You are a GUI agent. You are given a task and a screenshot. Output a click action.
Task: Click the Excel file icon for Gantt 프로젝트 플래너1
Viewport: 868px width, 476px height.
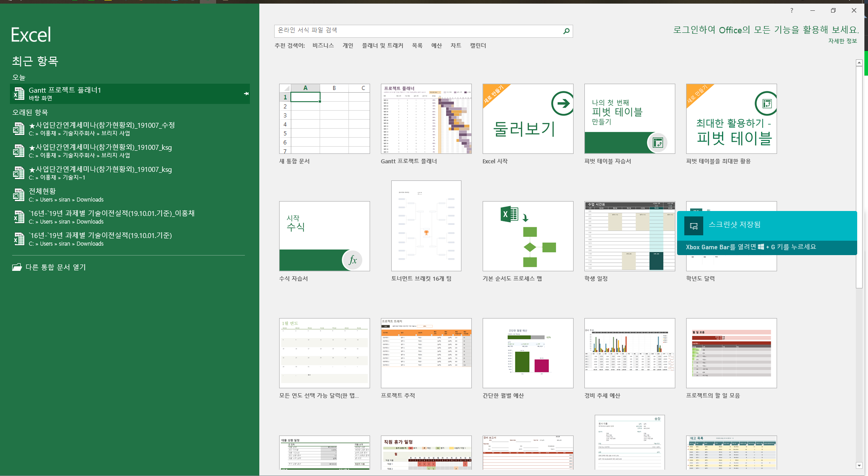point(18,94)
